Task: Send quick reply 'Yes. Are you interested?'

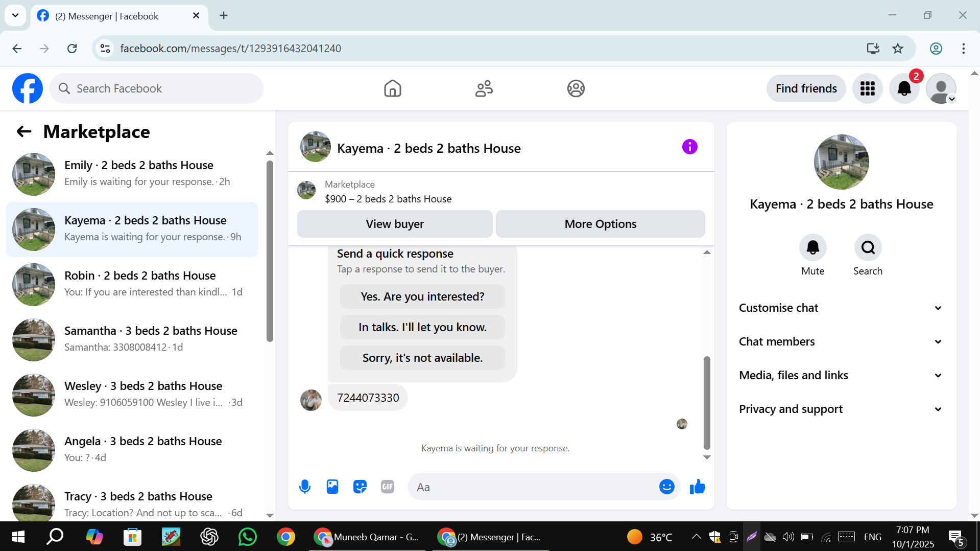Action: pyautogui.click(x=422, y=296)
